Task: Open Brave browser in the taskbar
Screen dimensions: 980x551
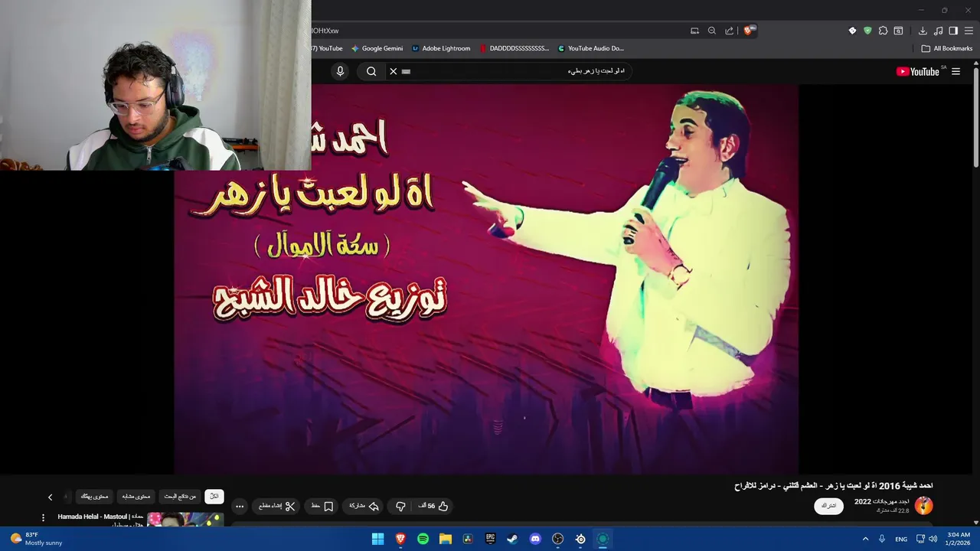Action: [400, 539]
